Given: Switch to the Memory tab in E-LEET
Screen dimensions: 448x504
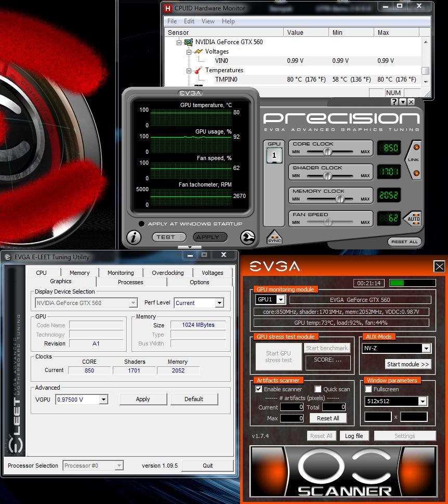Looking at the screenshot, I should click(x=80, y=273).
